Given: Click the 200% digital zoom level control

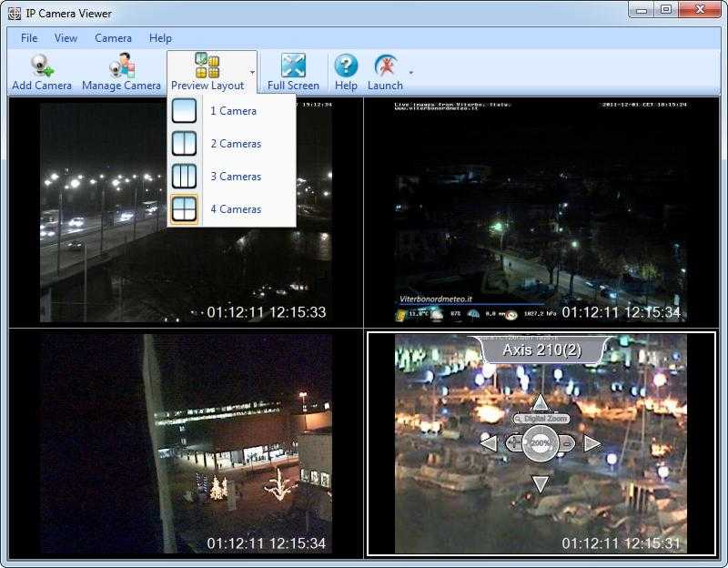Looking at the screenshot, I should tap(541, 442).
